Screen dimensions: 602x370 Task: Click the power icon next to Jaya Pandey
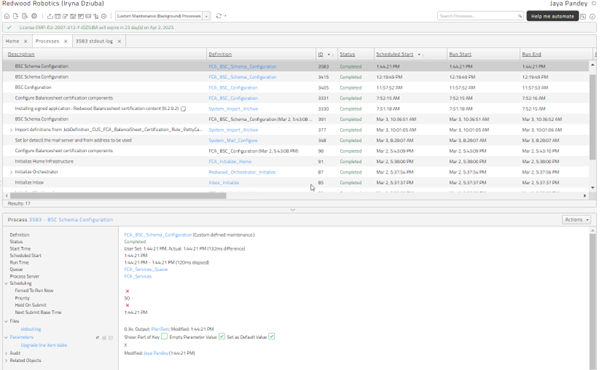(594, 3)
